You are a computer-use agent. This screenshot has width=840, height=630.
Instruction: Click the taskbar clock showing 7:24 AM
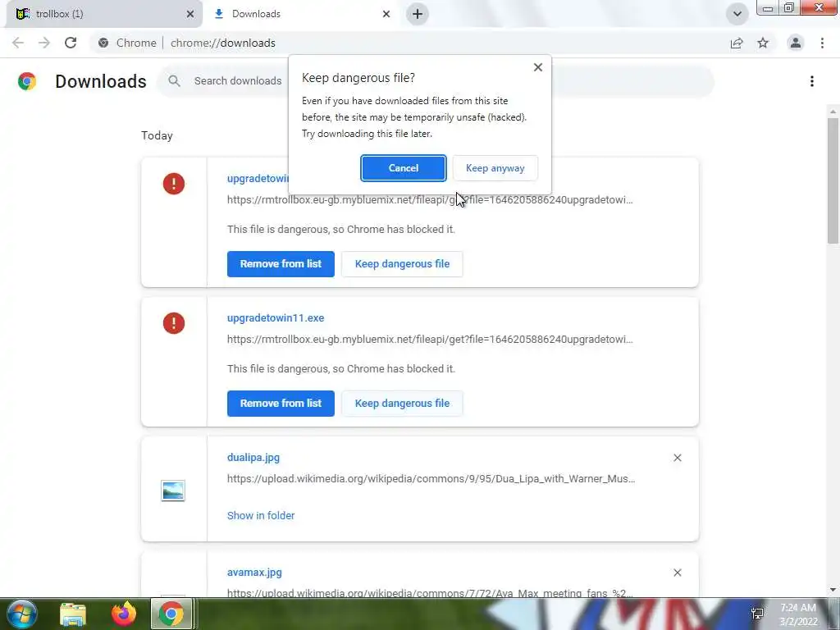[798, 614]
